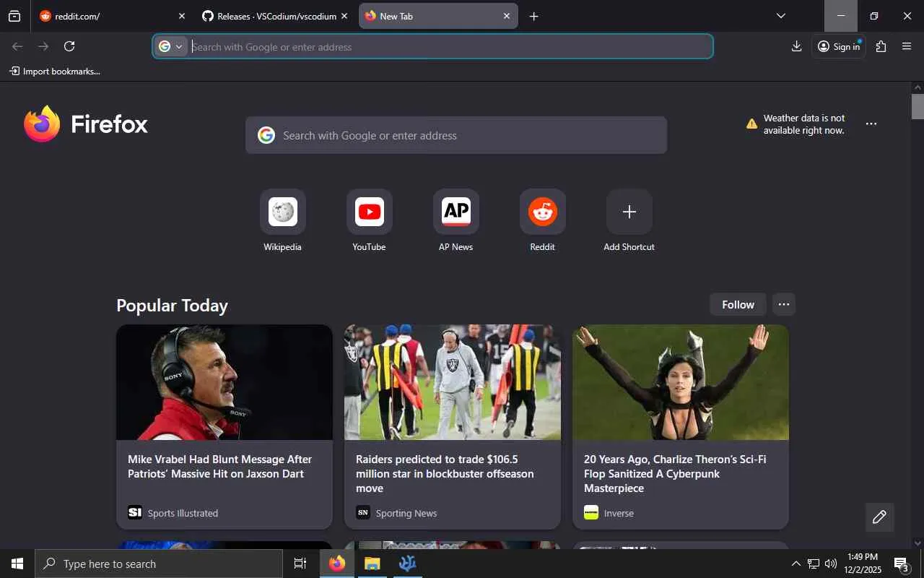This screenshot has width=924, height=578.
Task: Open the taskbar clock and calendar
Action: (863, 564)
